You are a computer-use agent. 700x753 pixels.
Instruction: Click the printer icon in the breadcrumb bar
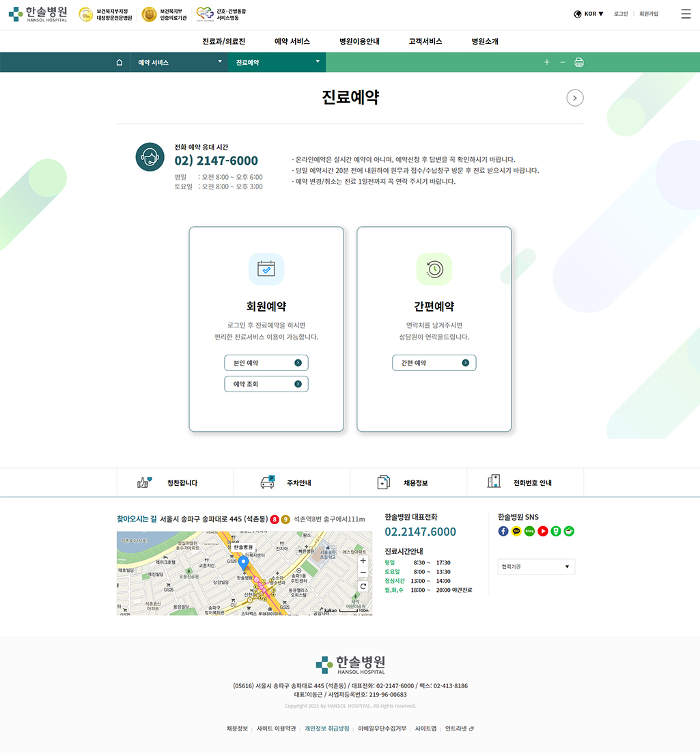[578, 61]
